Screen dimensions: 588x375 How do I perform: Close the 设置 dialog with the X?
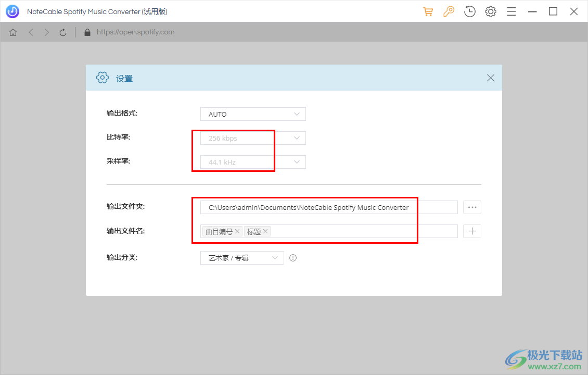tap(491, 78)
